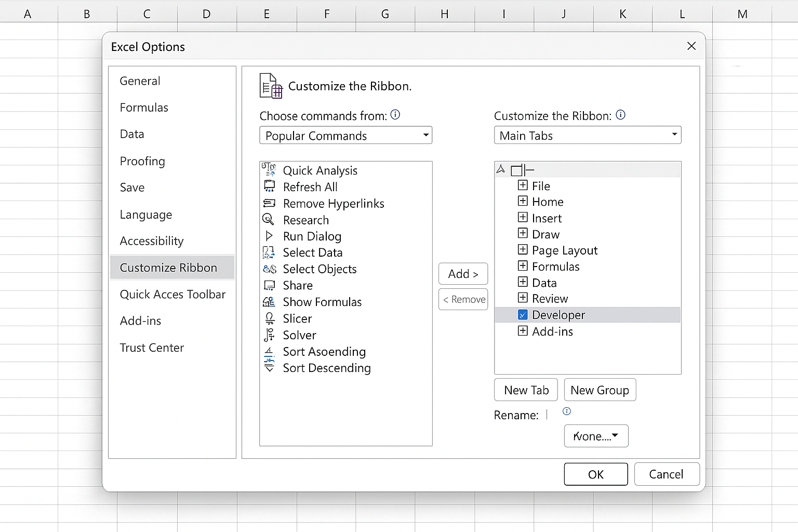This screenshot has height=532, width=798.
Task: Click the Remove Hyperlinks command icon
Action: pyautogui.click(x=269, y=203)
